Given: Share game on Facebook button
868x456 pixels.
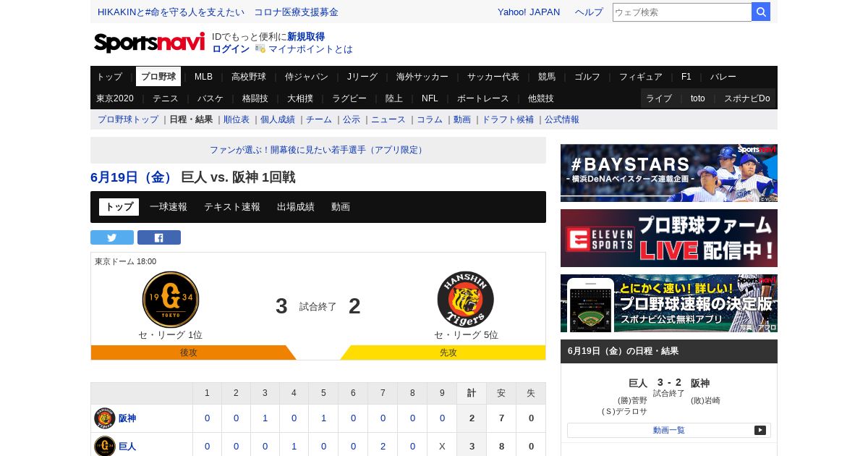Looking at the screenshot, I should tap(159, 237).
